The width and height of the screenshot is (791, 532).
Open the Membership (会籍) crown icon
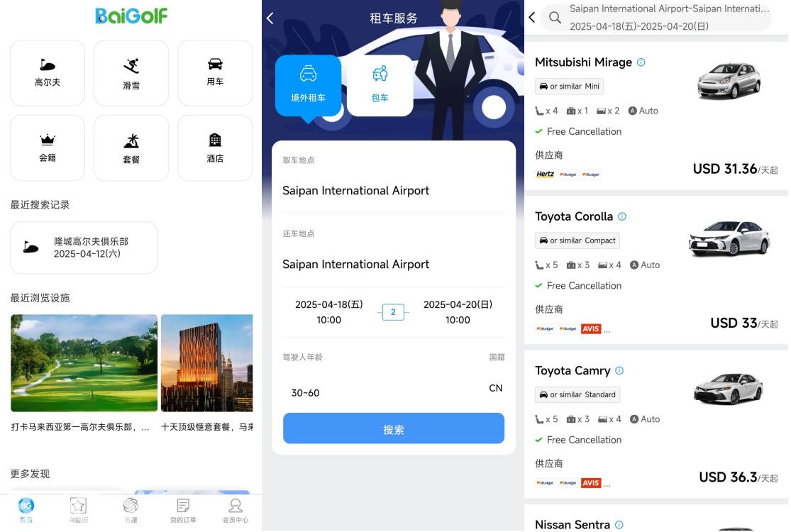48,148
